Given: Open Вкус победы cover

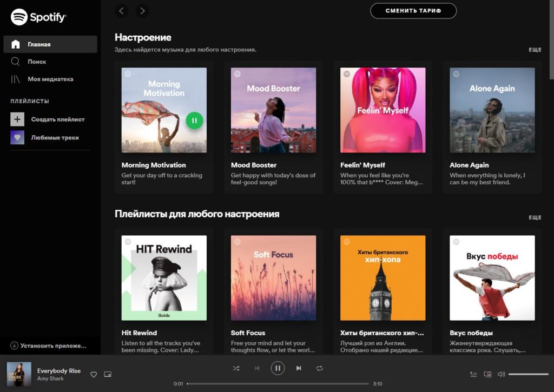Looking at the screenshot, I should click(x=492, y=278).
